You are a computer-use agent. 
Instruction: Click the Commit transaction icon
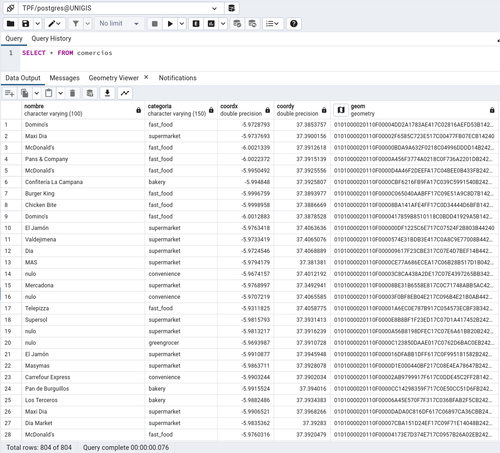237,24
